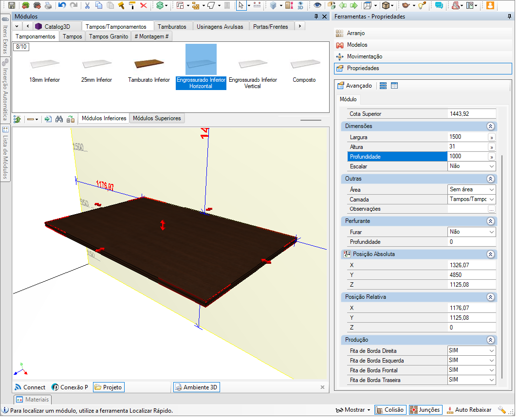
Task: Click the green right arrow icon
Action: 354,5
